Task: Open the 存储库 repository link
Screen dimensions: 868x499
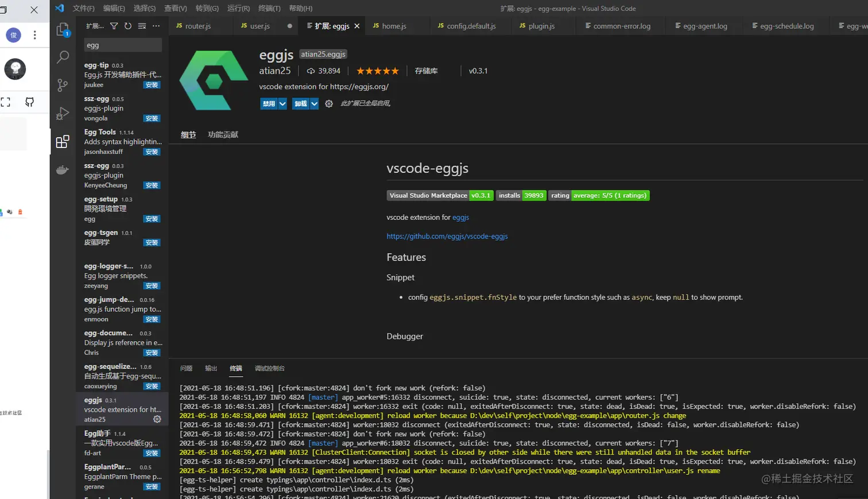Action: 426,71
